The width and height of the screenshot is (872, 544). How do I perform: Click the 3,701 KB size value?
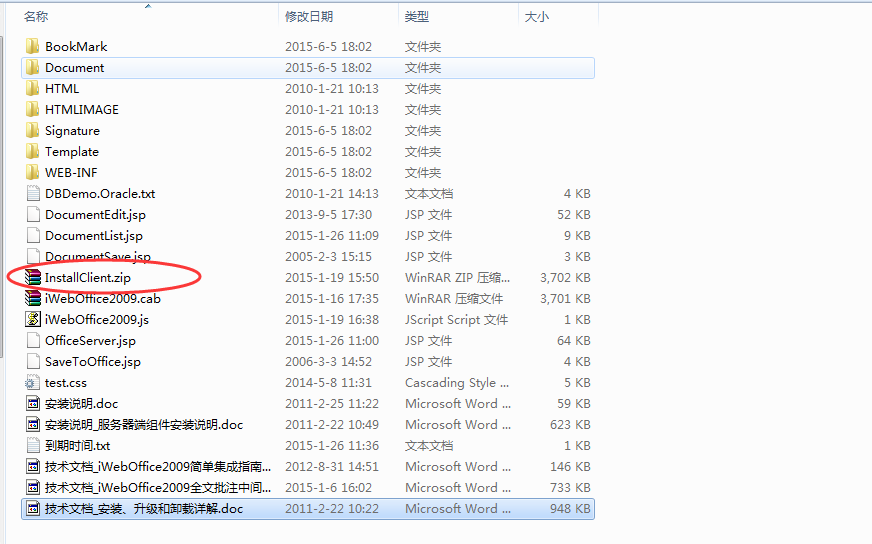coord(565,299)
